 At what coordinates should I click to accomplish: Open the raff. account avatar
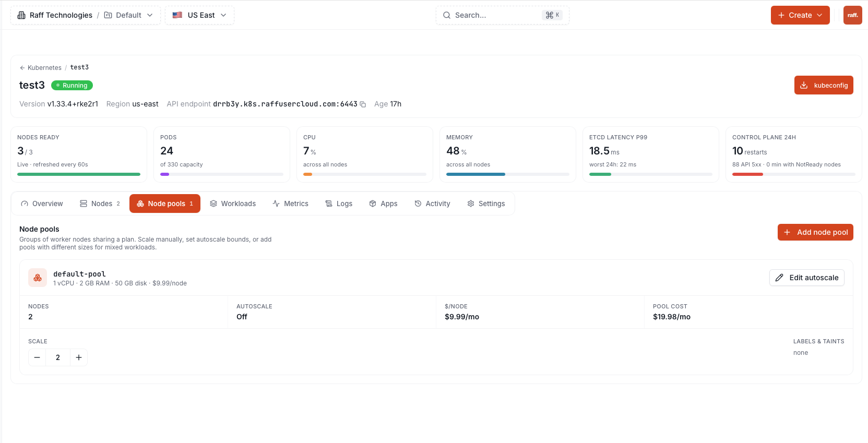(853, 15)
